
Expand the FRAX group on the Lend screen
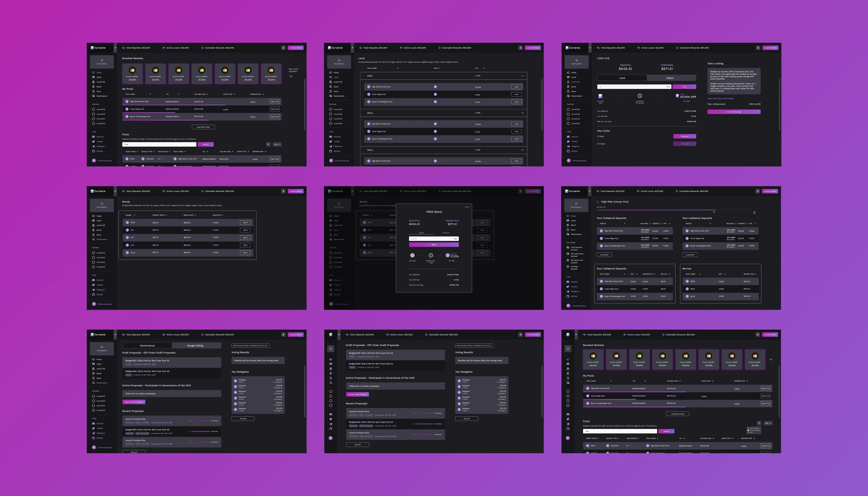523,76
